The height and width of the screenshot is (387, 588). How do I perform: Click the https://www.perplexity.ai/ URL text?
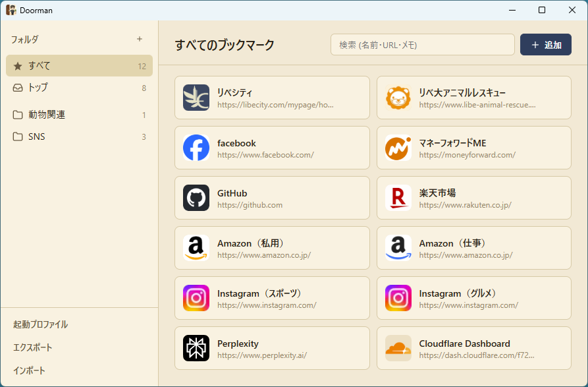coord(262,355)
